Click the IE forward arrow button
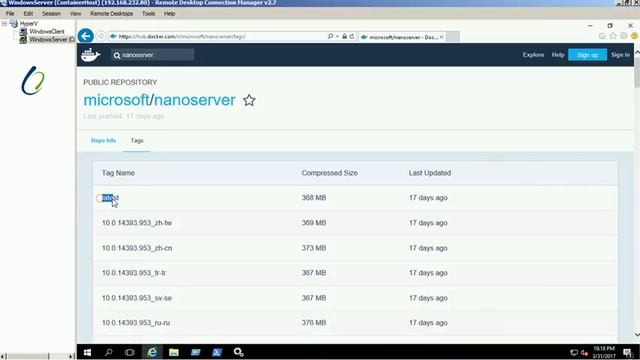 pyautogui.click(x=101, y=36)
